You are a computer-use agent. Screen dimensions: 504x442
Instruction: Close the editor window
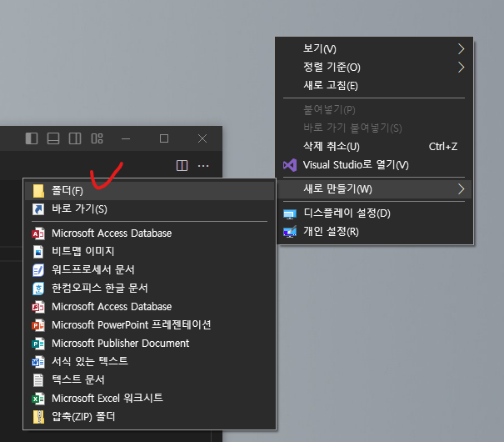(202, 138)
